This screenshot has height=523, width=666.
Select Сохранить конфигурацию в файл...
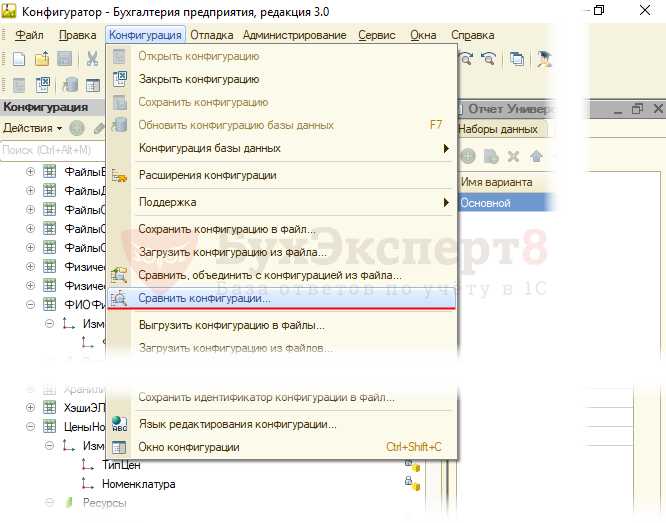coord(282,229)
